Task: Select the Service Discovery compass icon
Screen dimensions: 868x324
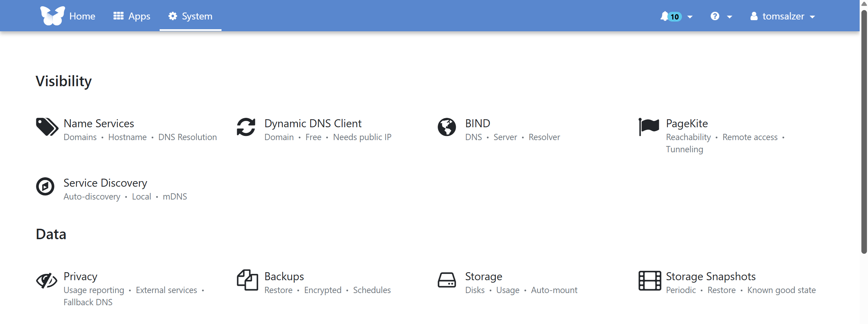Action: 45,187
